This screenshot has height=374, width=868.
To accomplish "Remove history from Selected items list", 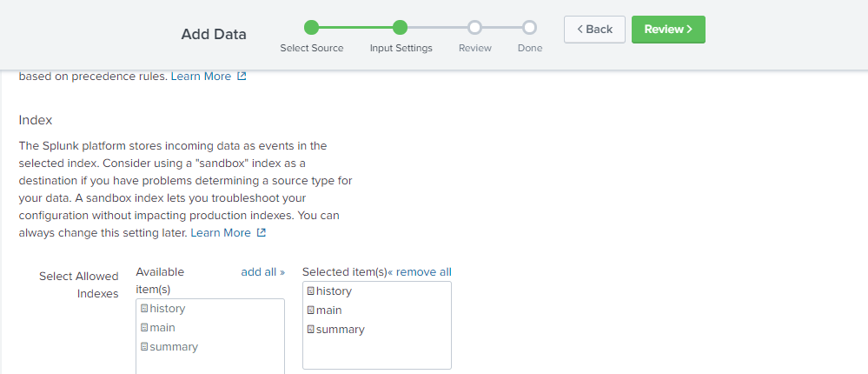I will coord(334,291).
